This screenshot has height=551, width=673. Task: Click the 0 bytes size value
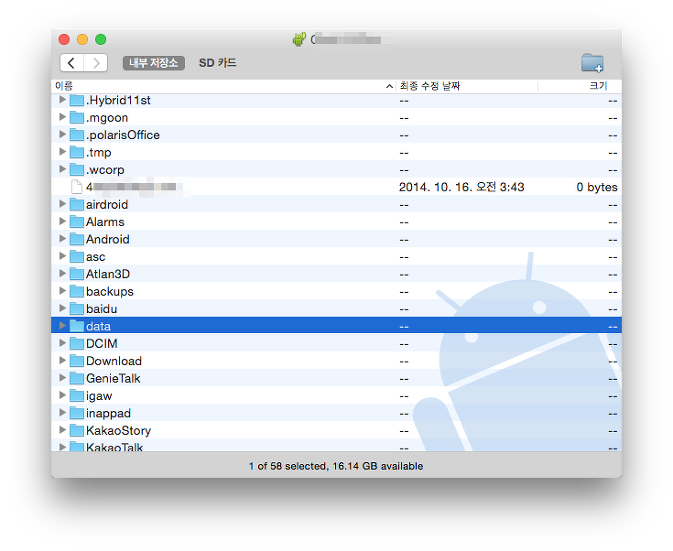pyautogui.click(x=597, y=187)
